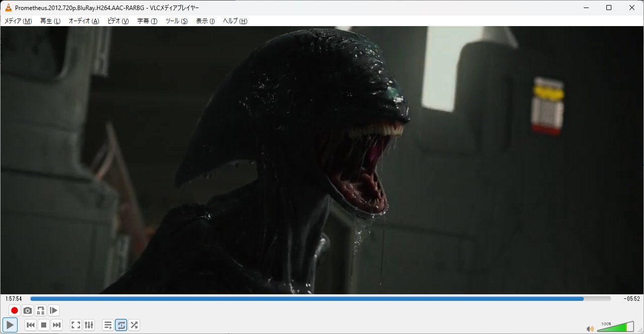Toggle the A-B loop button

pos(41,310)
